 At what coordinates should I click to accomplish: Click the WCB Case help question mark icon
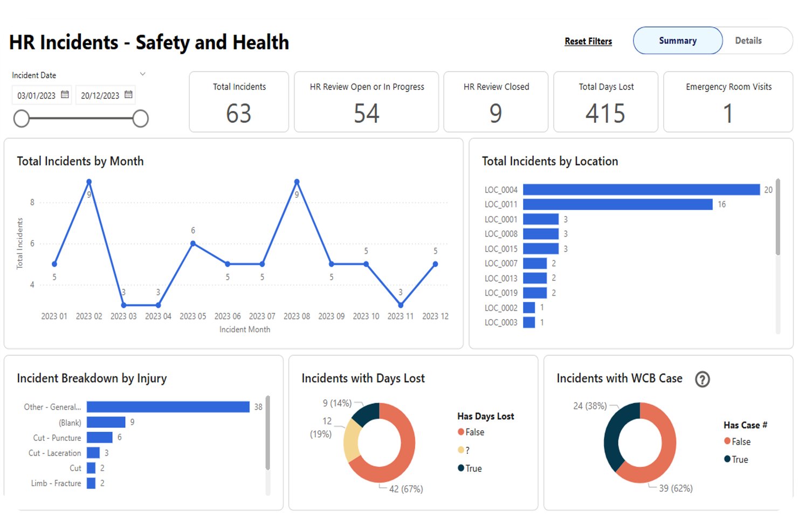[702, 379]
